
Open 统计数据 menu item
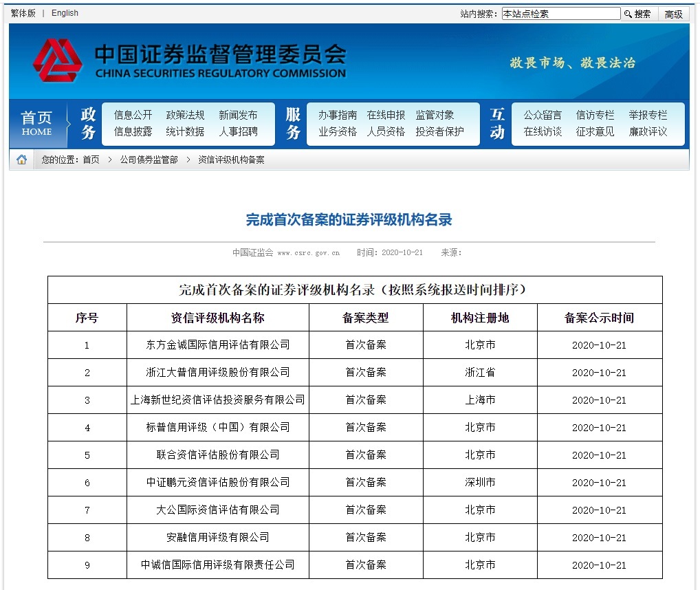[185, 131]
